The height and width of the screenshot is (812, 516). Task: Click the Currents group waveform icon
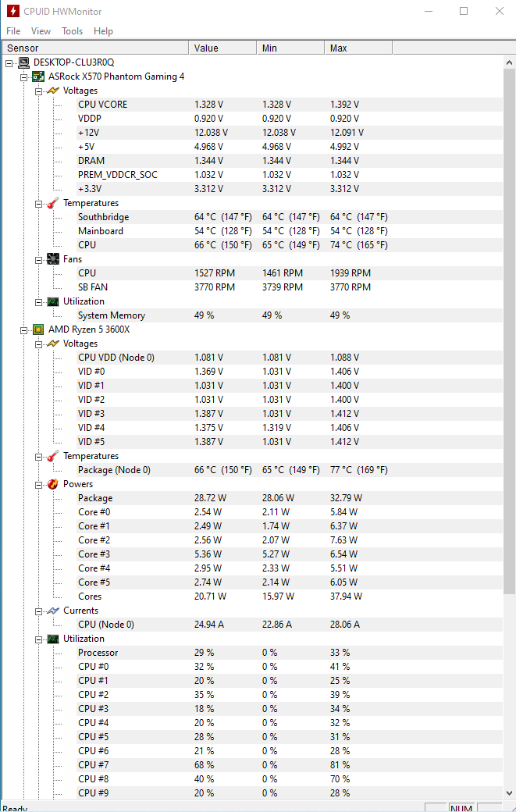53,611
